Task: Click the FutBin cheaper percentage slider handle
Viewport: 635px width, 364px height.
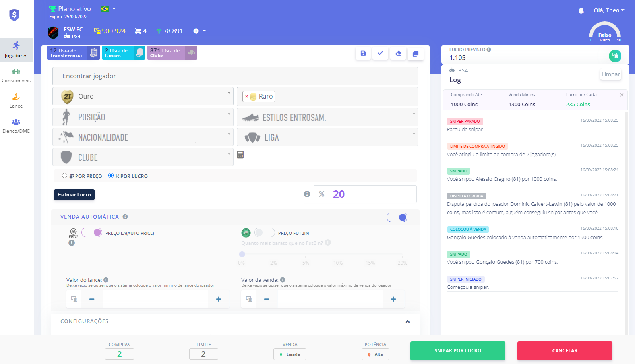Action: pos(242,254)
